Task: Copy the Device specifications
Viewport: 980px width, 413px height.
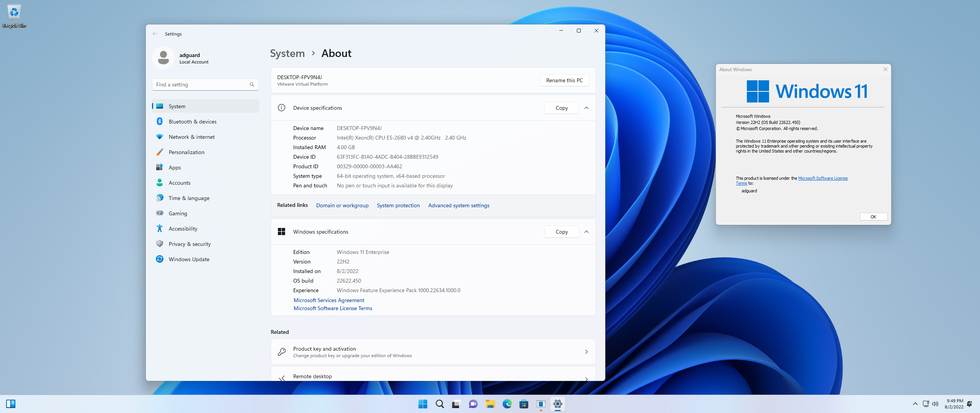Action: pyautogui.click(x=562, y=108)
